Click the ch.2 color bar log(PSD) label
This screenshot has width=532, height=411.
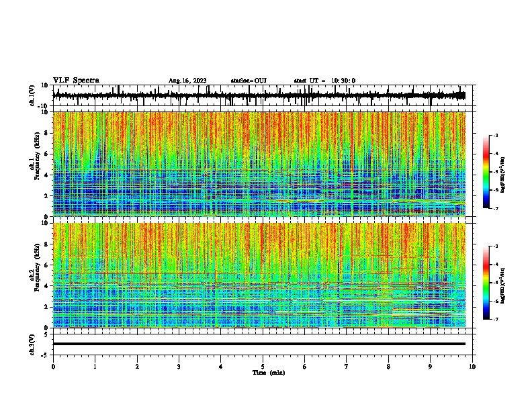click(503, 285)
